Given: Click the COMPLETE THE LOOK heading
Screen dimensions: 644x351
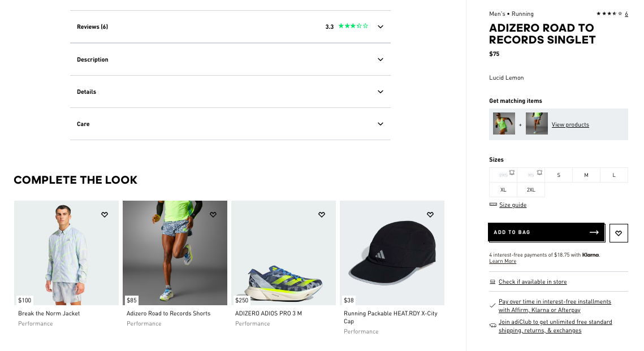Looking at the screenshot, I should pos(76,180).
